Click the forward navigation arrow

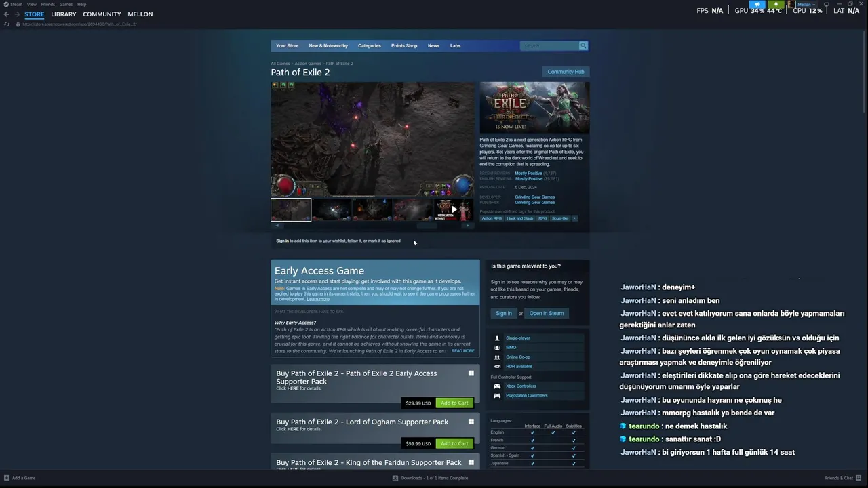pyautogui.click(x=16, y=14)
